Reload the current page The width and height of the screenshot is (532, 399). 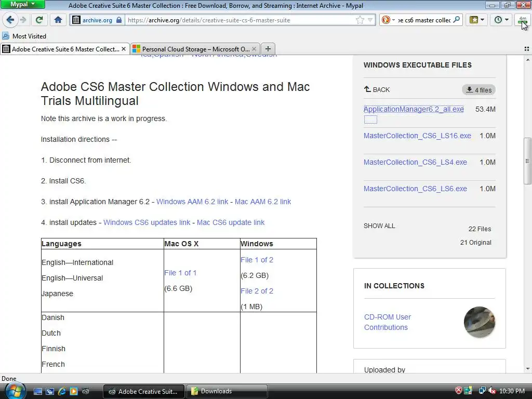coord(39,20)
